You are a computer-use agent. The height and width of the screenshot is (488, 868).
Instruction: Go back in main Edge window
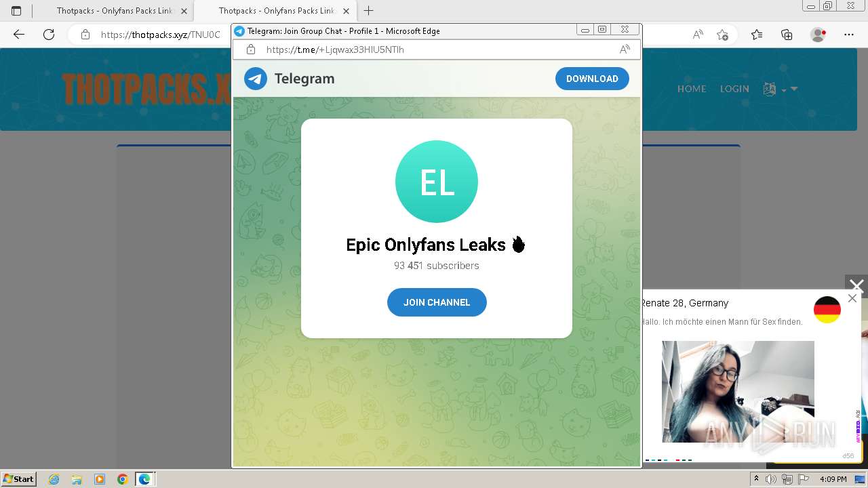(x=19, y=35)
